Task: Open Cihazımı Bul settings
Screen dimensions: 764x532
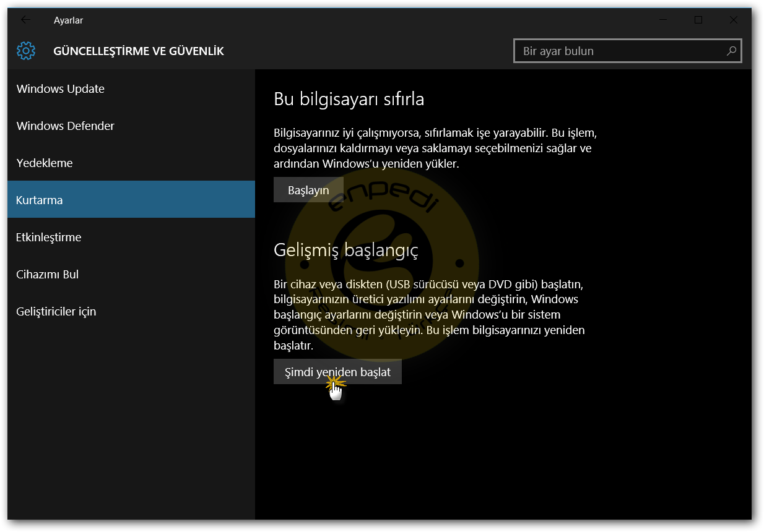Action: pyautogui.click(x=131, y=274)
